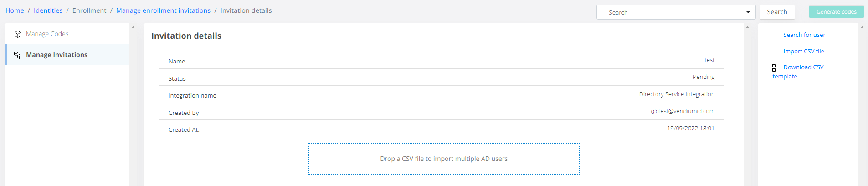Click the left sidebar scroll-up arrow
868x186 pixels.
133,28
